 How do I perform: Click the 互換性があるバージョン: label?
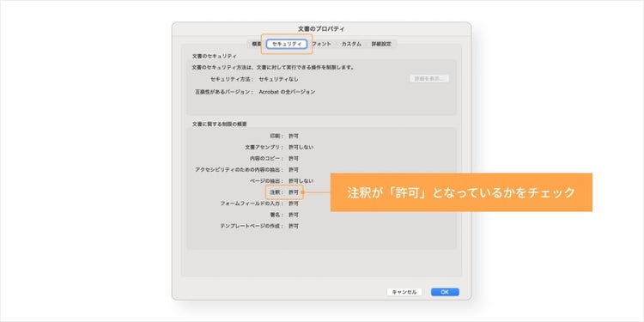(x=224, y=92)
